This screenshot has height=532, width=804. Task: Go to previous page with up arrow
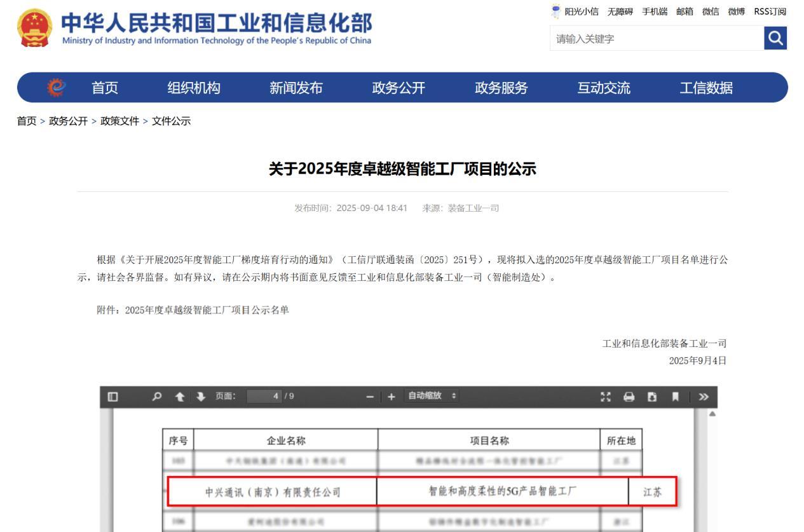pos(181,395)
